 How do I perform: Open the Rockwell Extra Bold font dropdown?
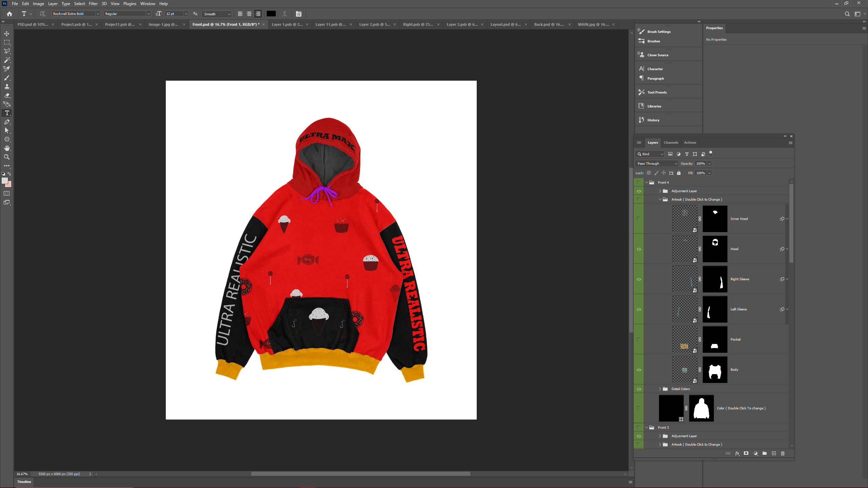pyautogui.click(x=98, y=14)
